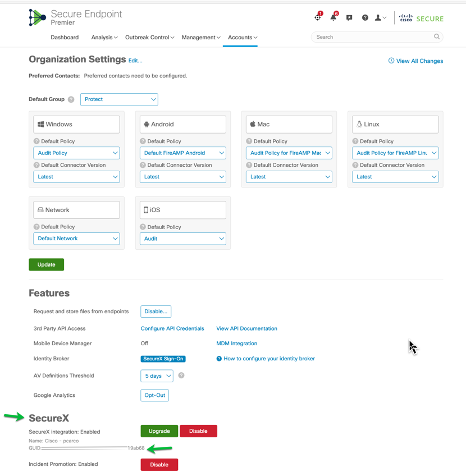
Task: Open the Analysis menu
Action: [104, 38]
